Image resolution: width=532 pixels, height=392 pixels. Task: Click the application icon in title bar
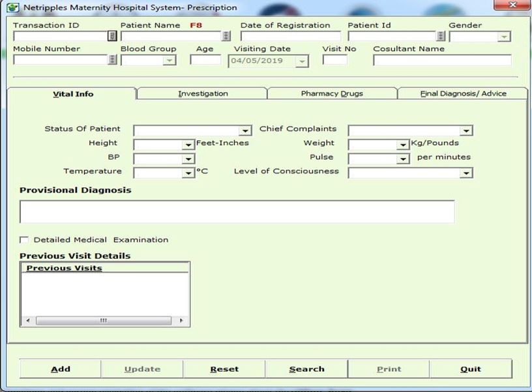[x=13, y=7]
